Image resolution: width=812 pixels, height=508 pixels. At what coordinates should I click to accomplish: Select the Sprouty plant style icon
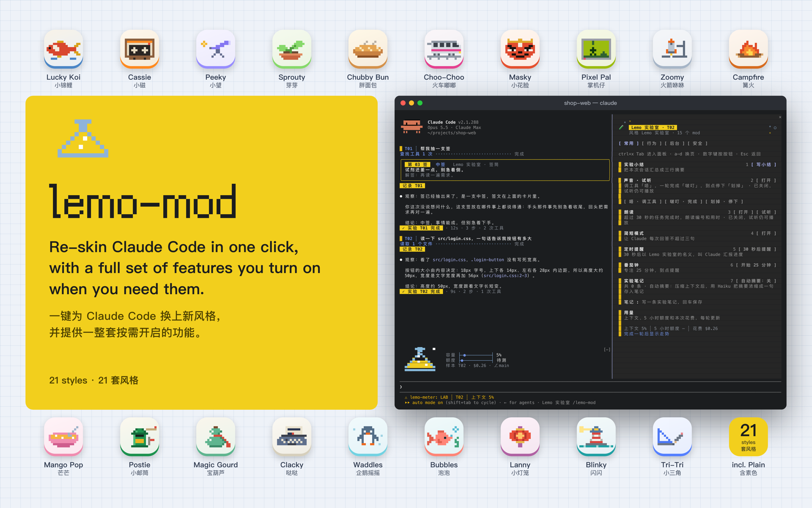pyautogui.click(x=292, y=49)
